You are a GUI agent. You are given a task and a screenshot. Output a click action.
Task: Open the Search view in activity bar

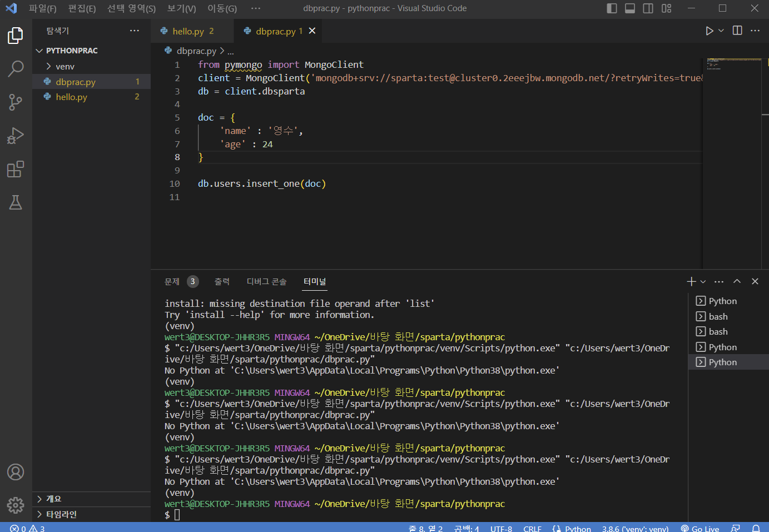pos(16,69)
